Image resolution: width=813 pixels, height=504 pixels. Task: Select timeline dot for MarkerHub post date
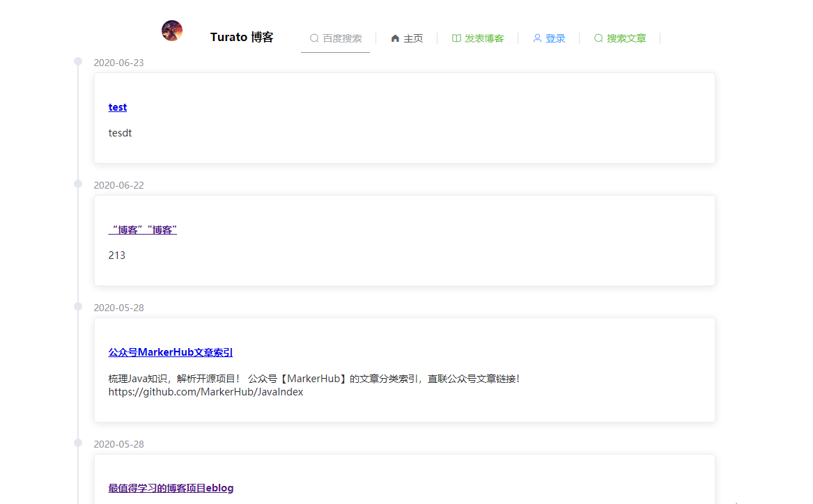78,306
